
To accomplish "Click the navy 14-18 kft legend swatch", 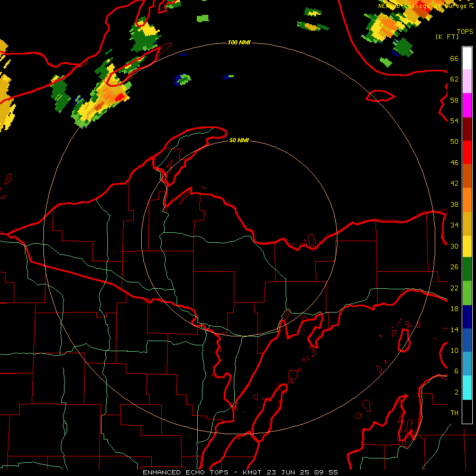I will [x=467, y=317].
